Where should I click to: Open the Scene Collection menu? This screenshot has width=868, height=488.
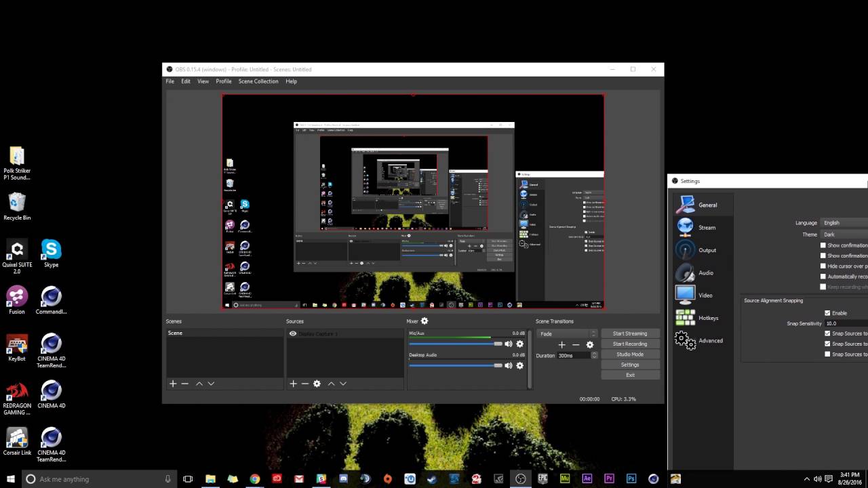pos(258,81)
